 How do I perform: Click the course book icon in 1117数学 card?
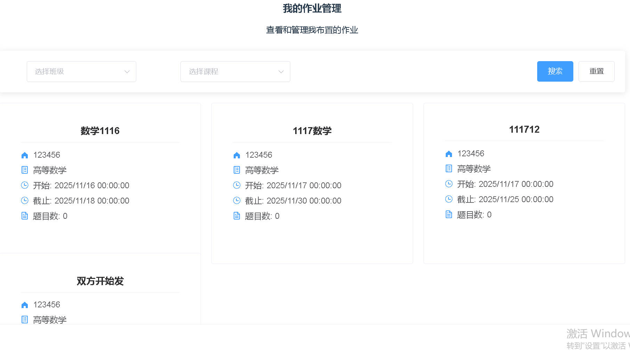[x=237, y=170]
